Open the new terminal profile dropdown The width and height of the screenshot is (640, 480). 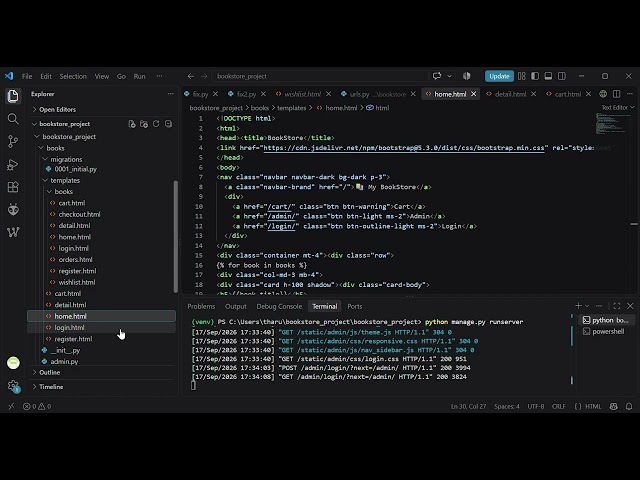pos(587,306)
